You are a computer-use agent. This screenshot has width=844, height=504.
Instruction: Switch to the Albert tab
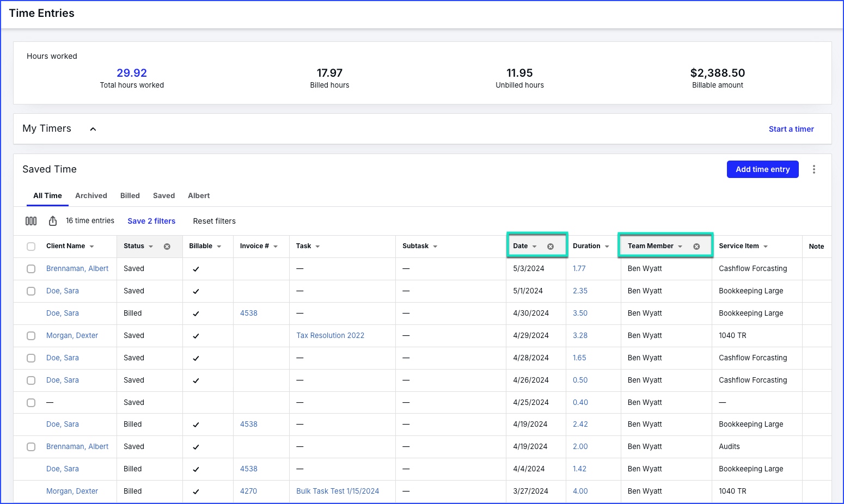[199, 195]
